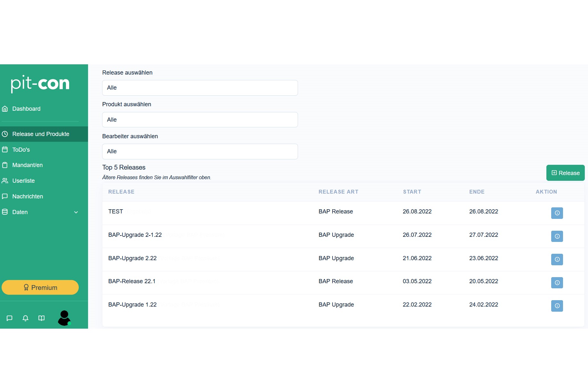
Task: Navigate to Userliste
Action: click(23, 181)
